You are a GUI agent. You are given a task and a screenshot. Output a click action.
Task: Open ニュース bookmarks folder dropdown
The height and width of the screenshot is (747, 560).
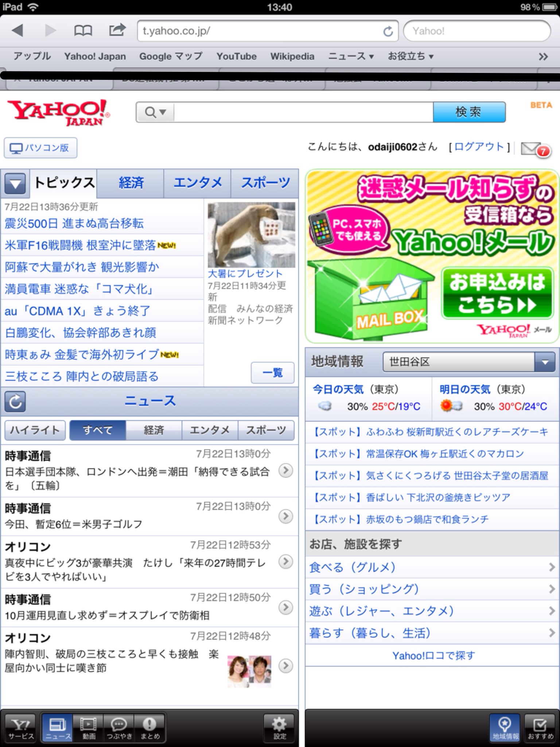[351, 56]
